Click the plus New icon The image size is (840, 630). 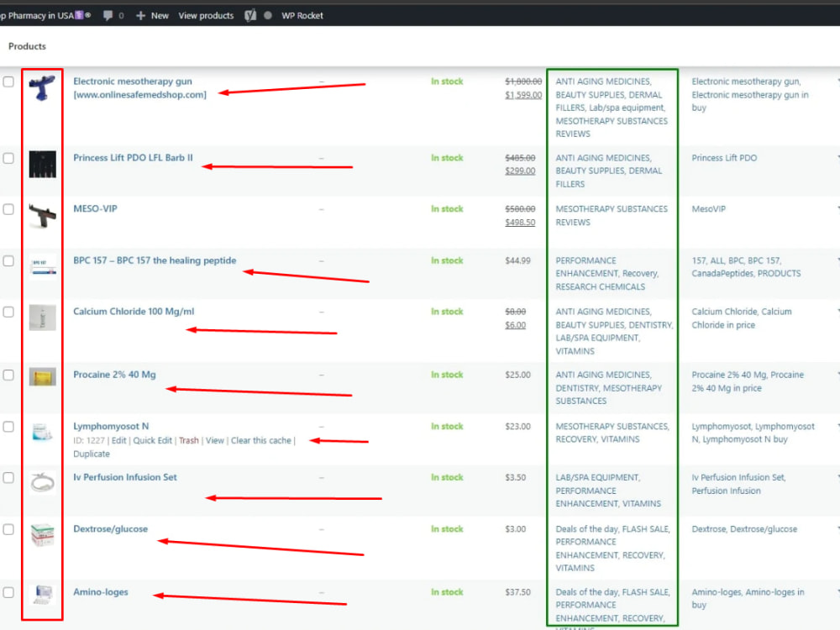[x=140, y=15]
